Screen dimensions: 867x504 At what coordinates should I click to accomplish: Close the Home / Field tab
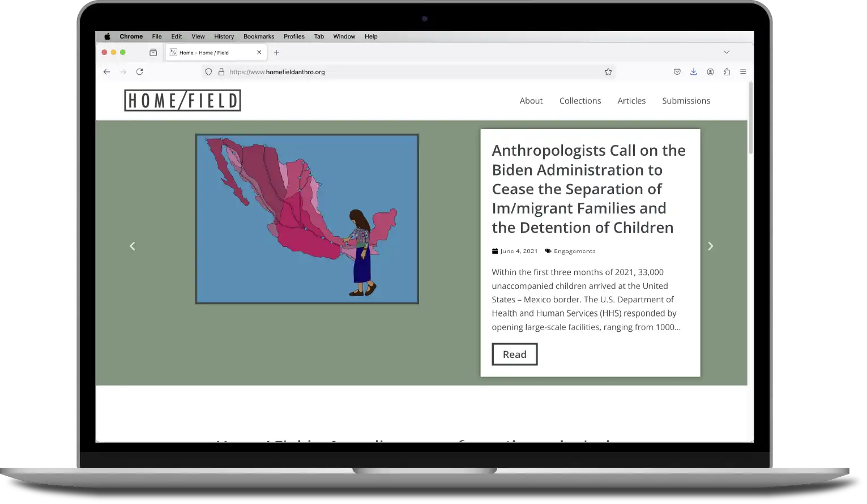(x=259, y=53)
